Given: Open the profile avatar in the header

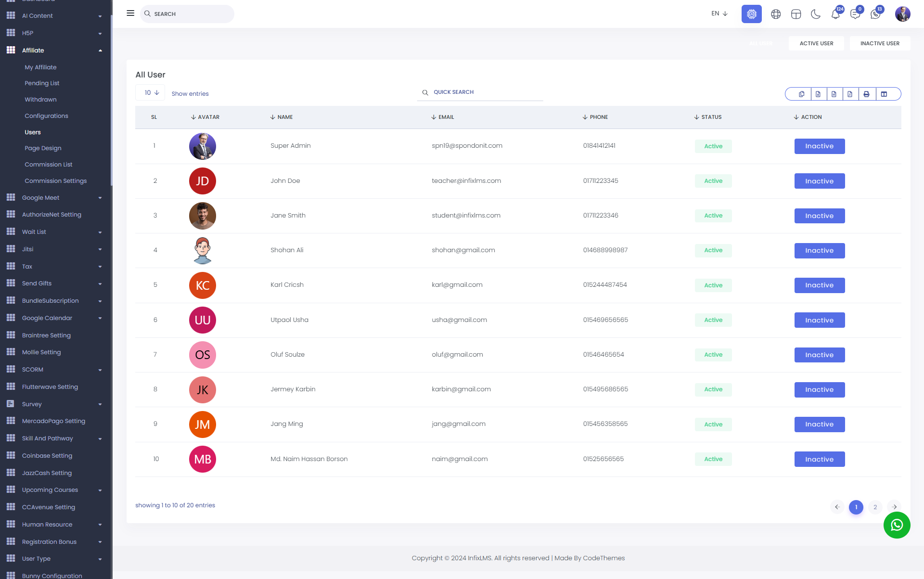Looking at the screenshot, I should pyautogui.click(x=903, y=14).
